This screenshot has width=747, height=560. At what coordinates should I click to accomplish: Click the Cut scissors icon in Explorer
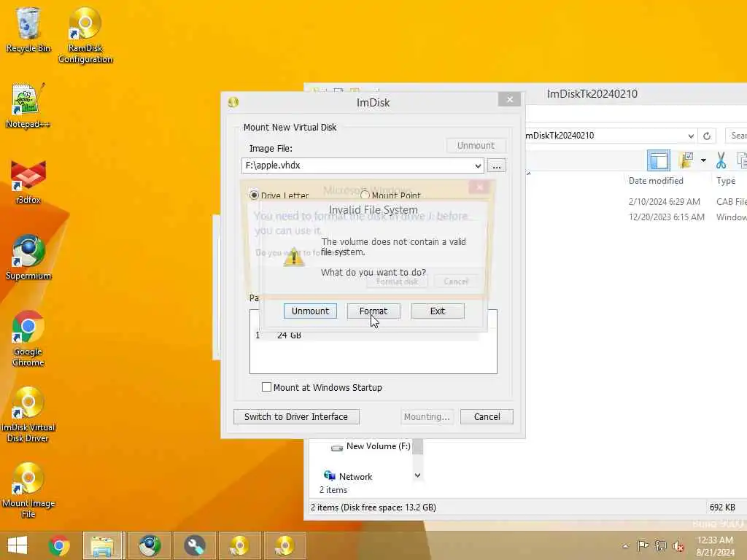click(721, 160)
